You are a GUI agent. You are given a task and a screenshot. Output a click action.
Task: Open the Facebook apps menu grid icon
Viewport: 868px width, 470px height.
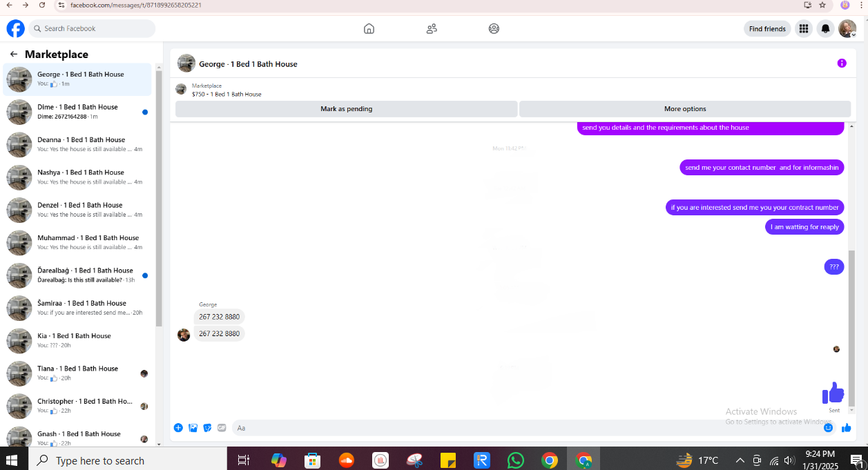pyautogui.click(x=803, y=28)
